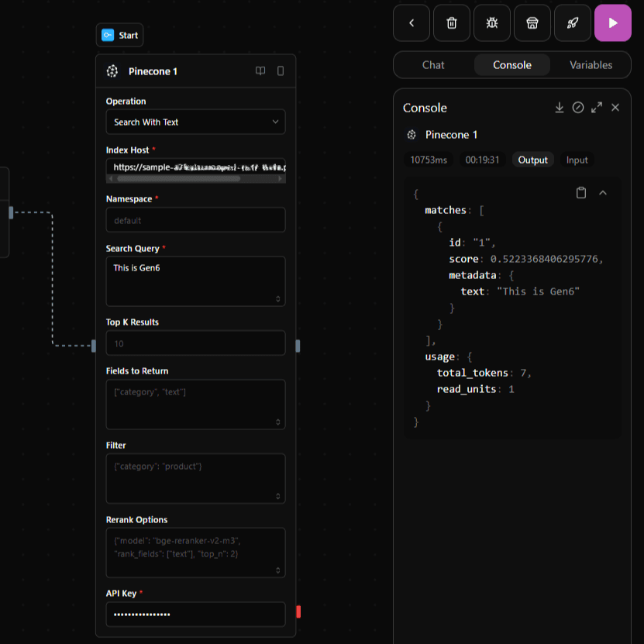This screenshot has width=644, height=644.
Task: Toggle the Pinecone 1 block layout icon
Action: (281, 71)
